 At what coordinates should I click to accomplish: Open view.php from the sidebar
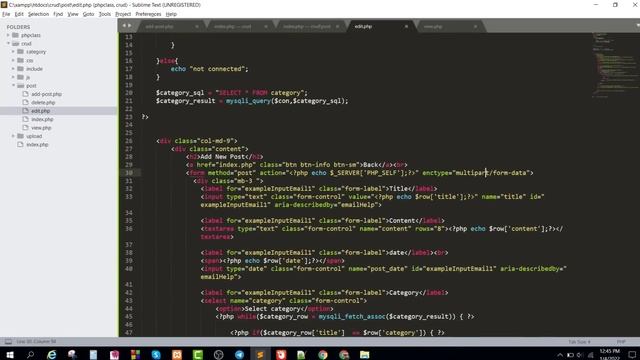41,128
